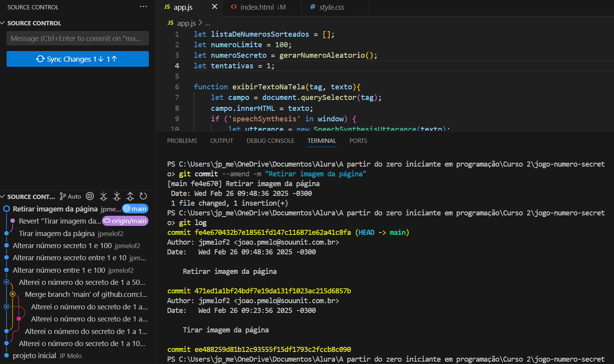The height and width of the screenshot is (364, 614).
Task: Click the commit message input field
Action: pyautogui.click(x=78, y=38)
